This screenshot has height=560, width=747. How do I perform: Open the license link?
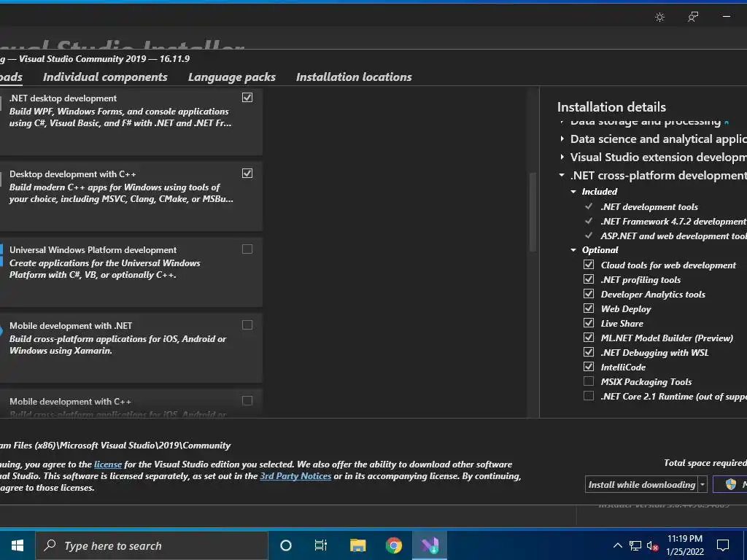click(108, 464)
